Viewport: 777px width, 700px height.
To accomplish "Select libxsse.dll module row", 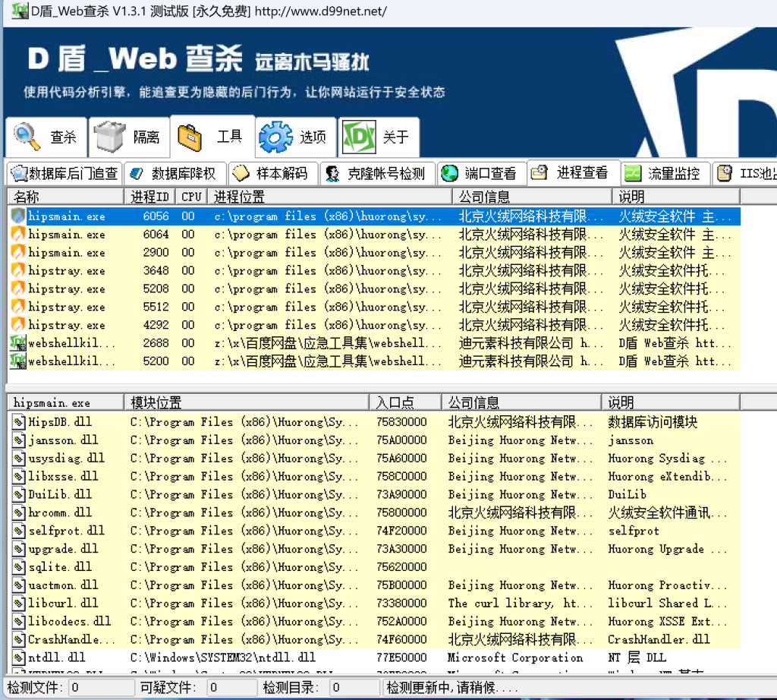I will [x=374, y=477].
